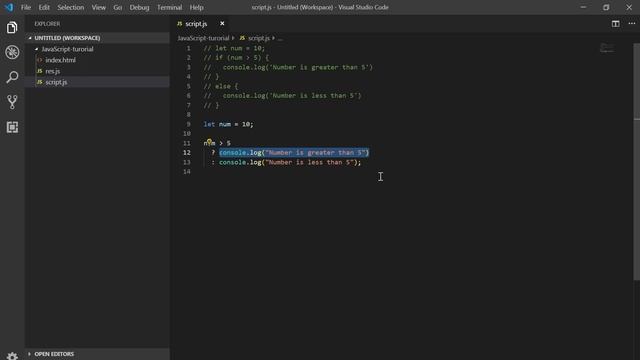Click the Split Editor icon
This screenshot has height=360, width=640.
point(615,24)
